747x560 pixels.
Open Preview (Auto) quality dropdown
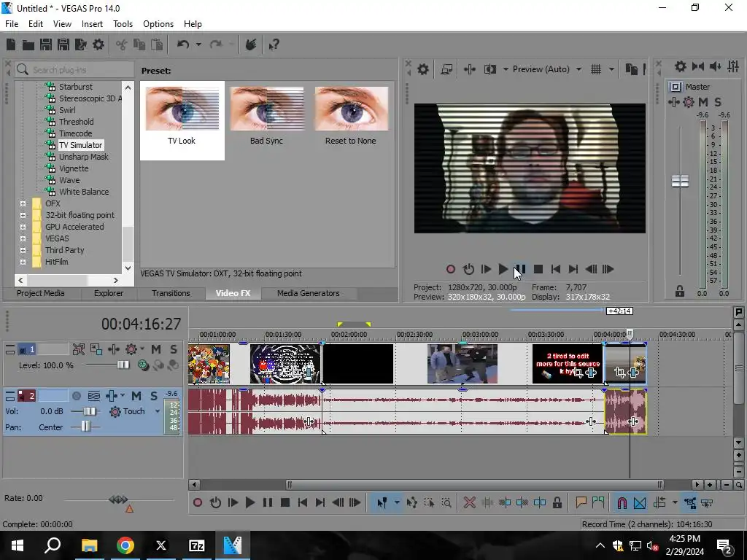tap(578, 69)
